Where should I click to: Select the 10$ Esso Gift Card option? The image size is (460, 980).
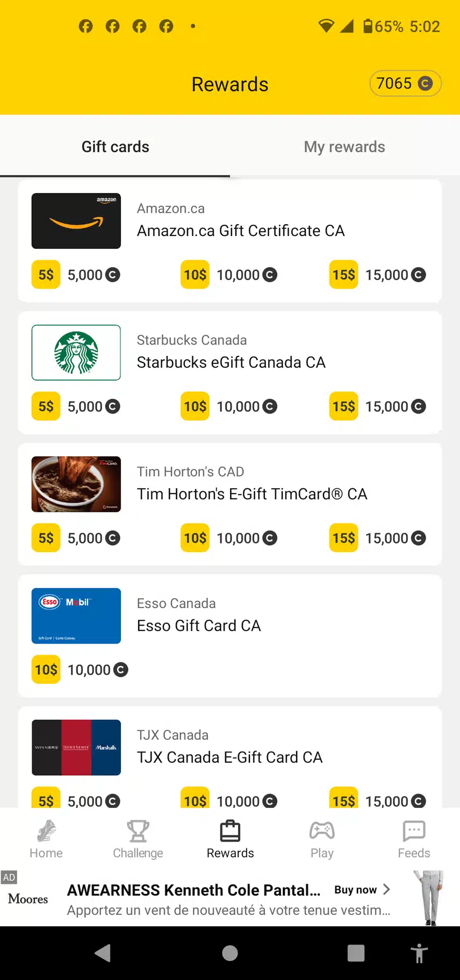tap(46, 670)
